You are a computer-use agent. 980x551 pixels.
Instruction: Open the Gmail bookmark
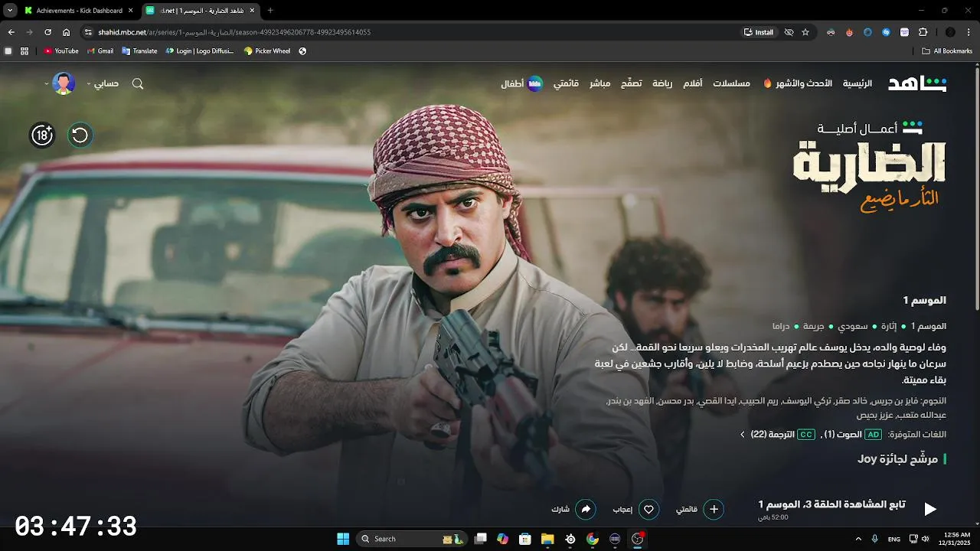pyautogui.click(x=100, y=51)
